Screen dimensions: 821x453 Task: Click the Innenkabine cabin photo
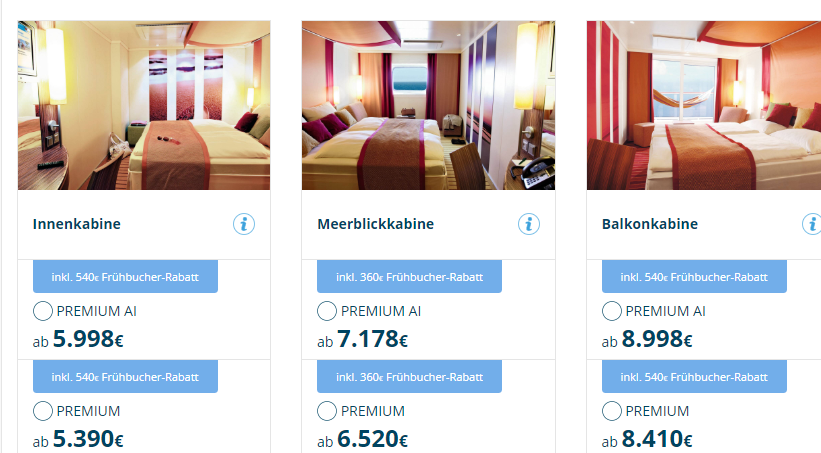tap(144, 105)
